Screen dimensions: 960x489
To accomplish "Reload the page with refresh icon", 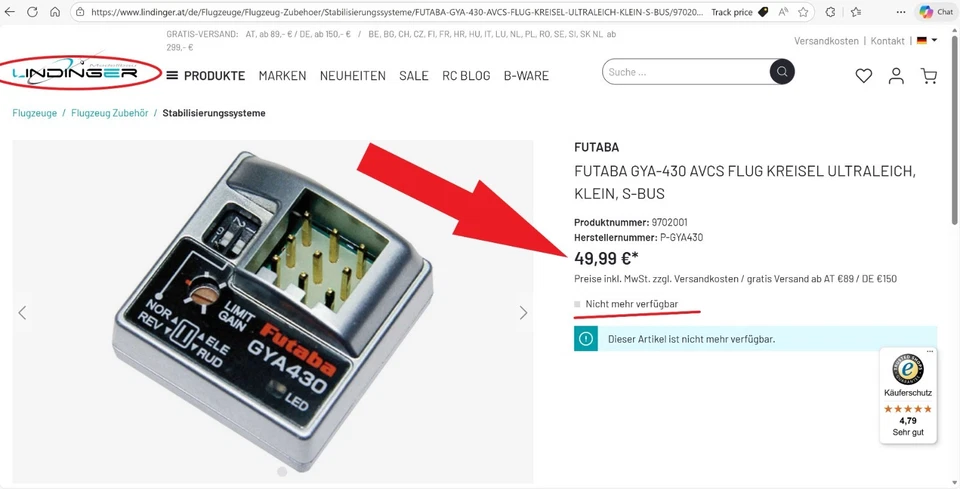I will pyautogui.click(x=32, y=12).
